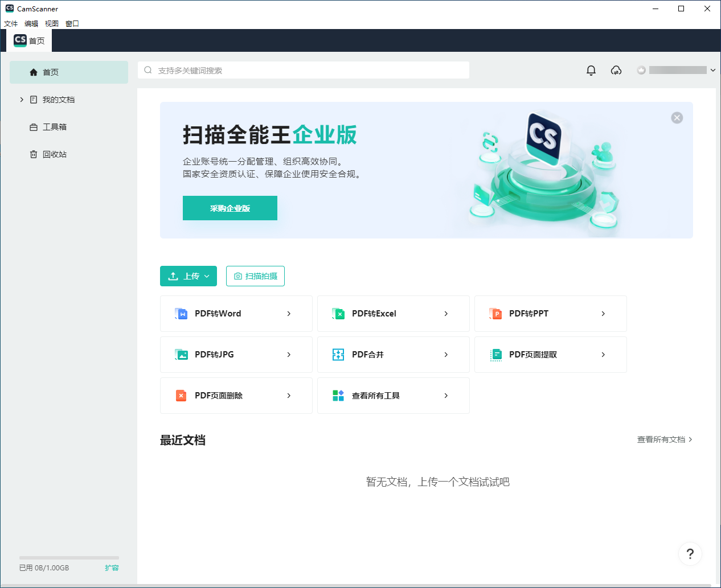
Task: Open the 上传 upload dropdown
Action: pos(189,276)
